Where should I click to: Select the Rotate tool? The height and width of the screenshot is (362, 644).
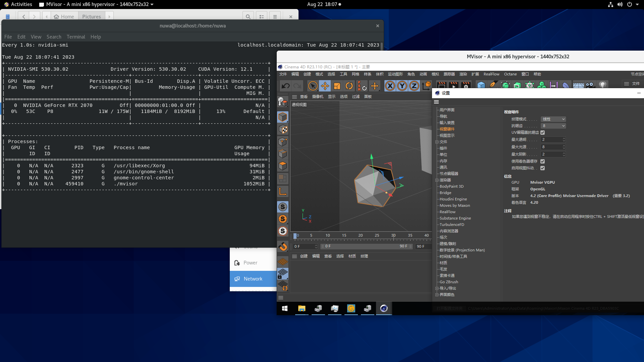349,86
